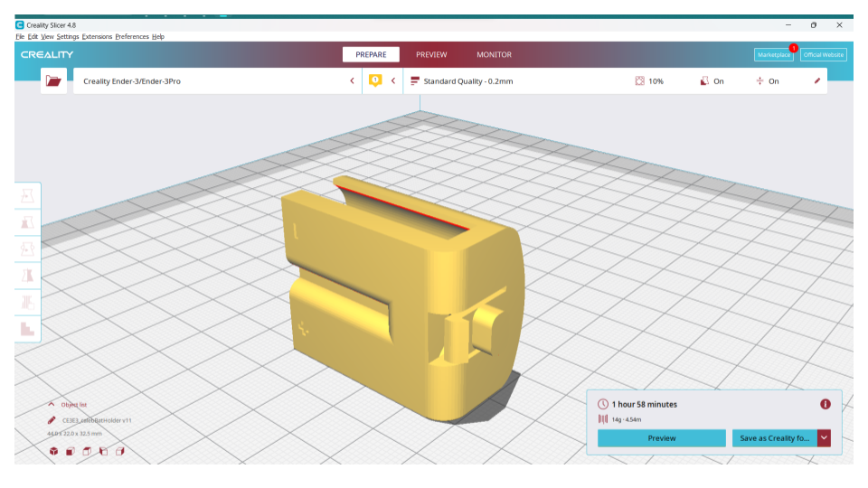Switch to right side view cube icon
868x488 pixels.
tap(120, 452)
